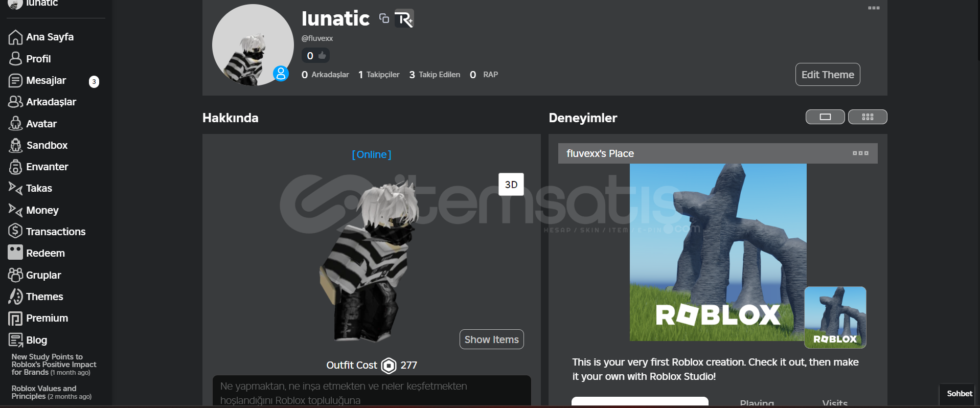980x408 pixels.
Task: Click the Edit Theme button
Action: (x=828, y=75)
